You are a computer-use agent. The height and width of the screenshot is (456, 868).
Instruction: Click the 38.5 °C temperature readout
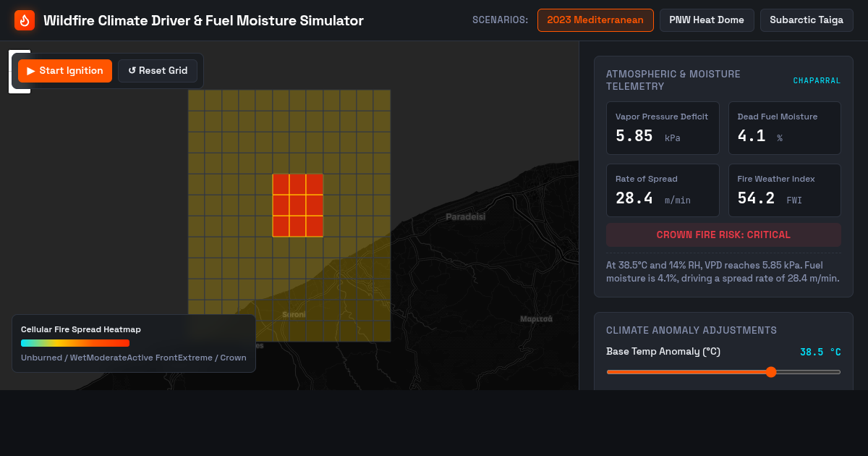pyautogui.click(x=820, y=352)
